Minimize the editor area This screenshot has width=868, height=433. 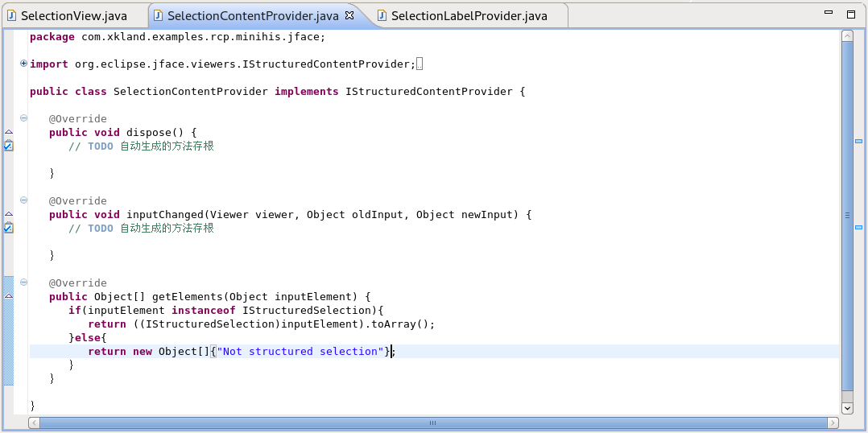tap(828, 13)
